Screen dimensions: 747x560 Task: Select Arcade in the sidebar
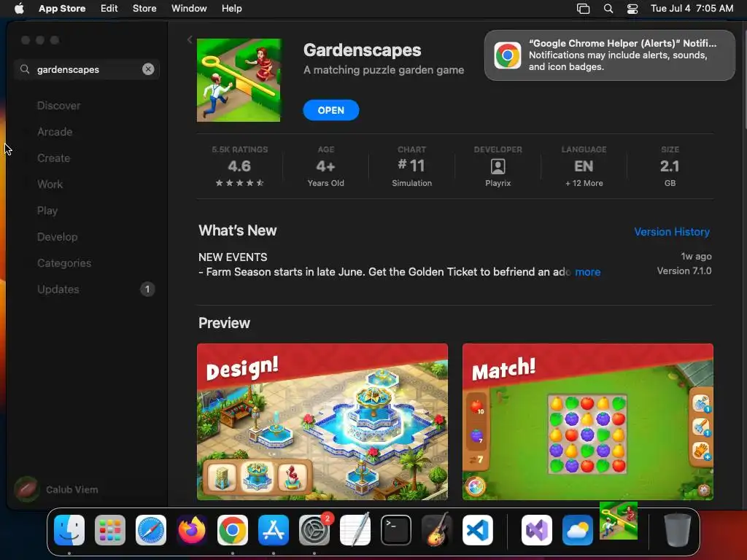tap(55, 132)
